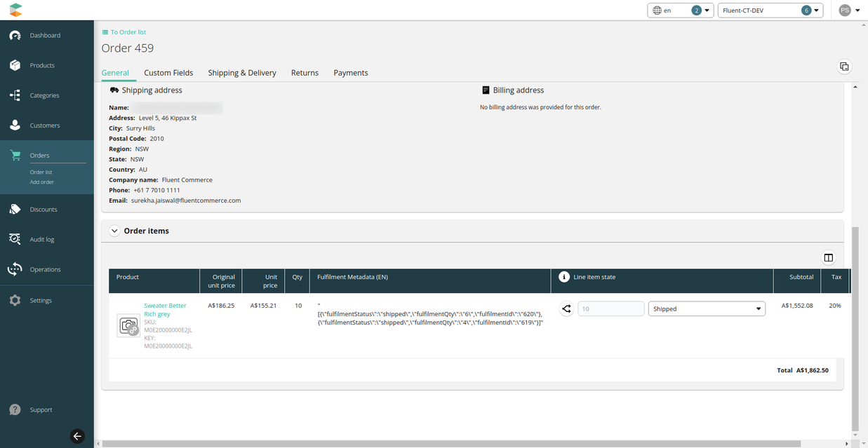868x448 pixels.
Task: Open the Shipped state dropdown
Action: point(707,308)
